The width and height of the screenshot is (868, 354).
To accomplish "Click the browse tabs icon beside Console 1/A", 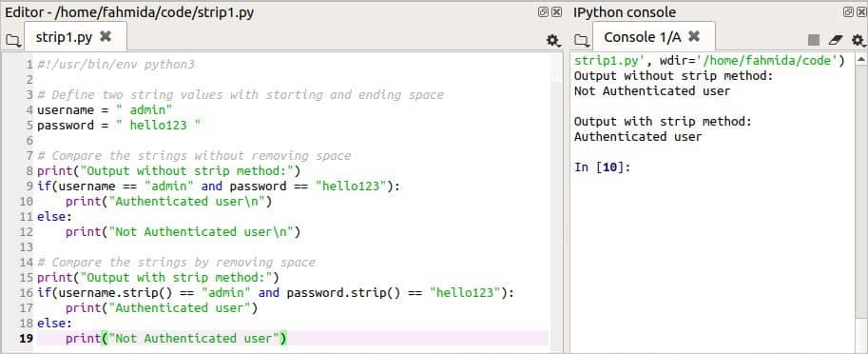I will (x=581, y=40).
